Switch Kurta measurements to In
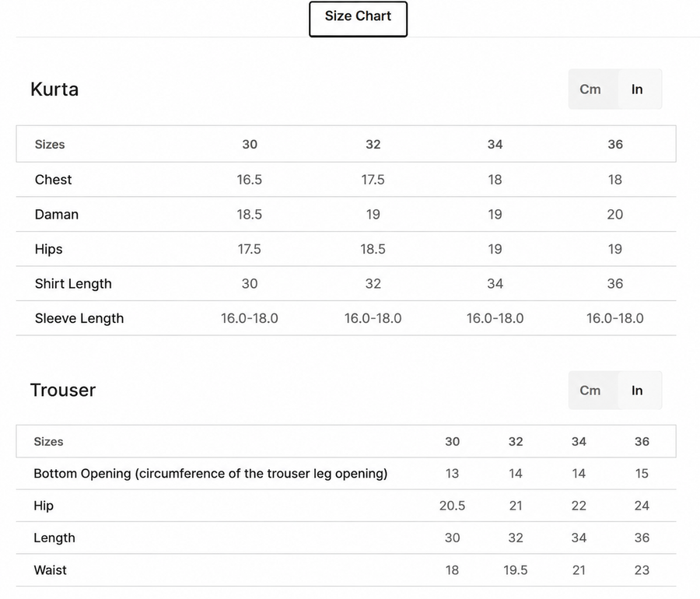The height and width of the screenshot is (599, 700). point(637,89)
